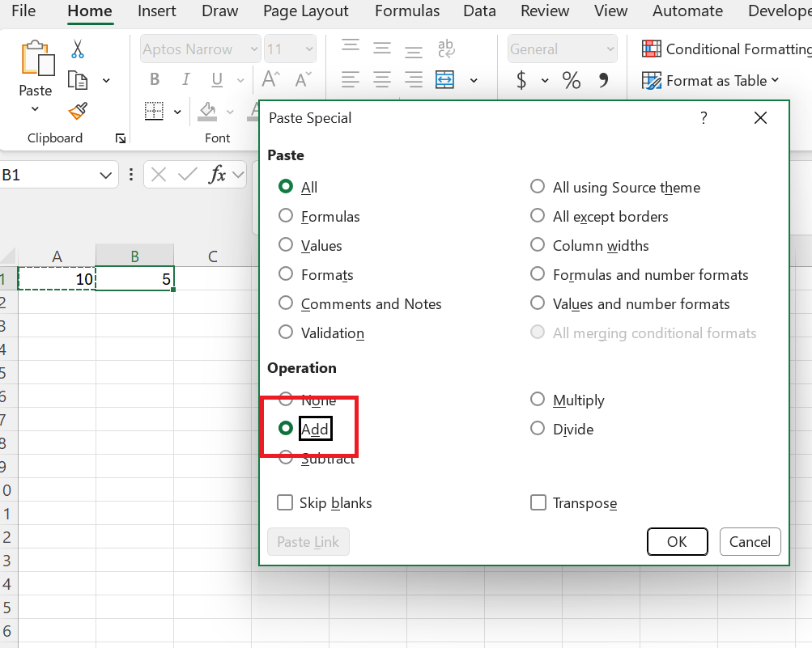Switch to the Page Layout tab
Viewport: 812px width, 648px height.
coord(305,11)
